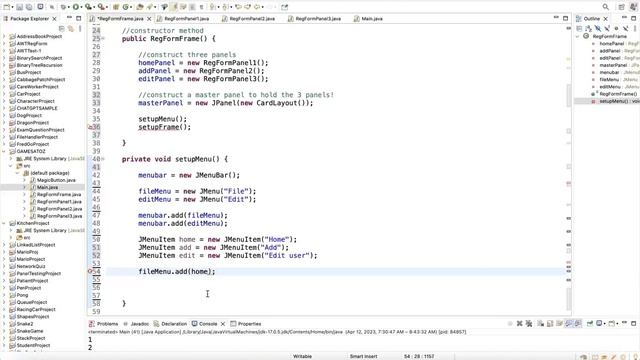
Task: Collapse the src folder under GAMESATOZ
Action: tap(11, 166)
